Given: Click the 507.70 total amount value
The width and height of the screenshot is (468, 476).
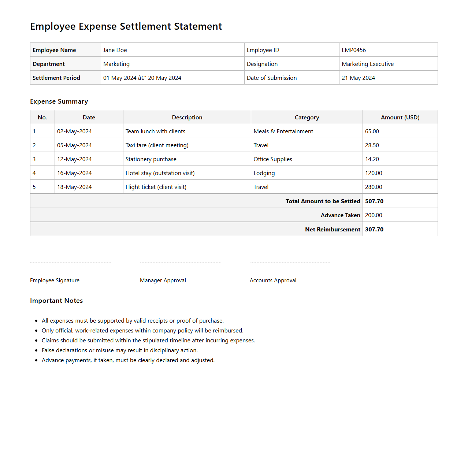Looking at the screenshot, I should (x=374, y=201).
